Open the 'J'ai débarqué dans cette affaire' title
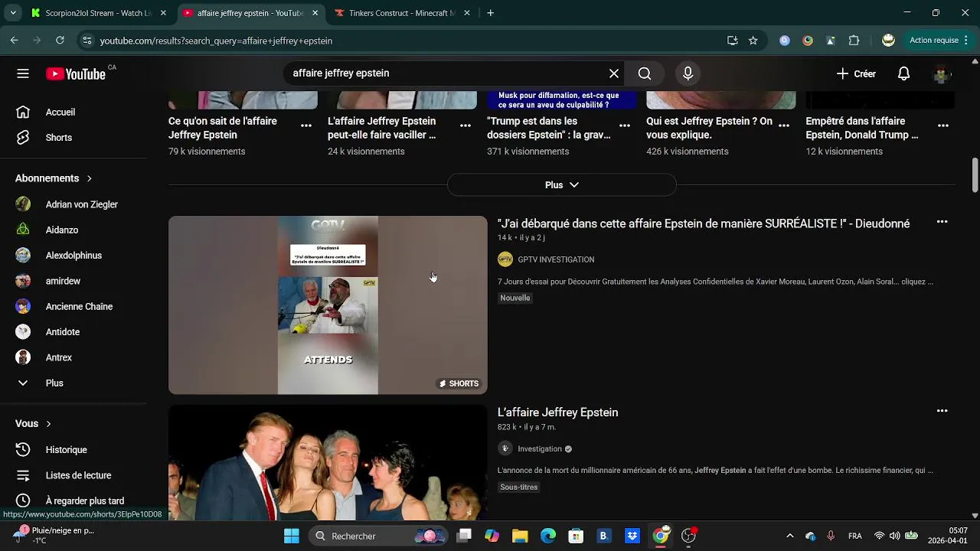Image resolution: width=980 pixels, height=551 pixels. pyautogui.click(x=704, y=223)
